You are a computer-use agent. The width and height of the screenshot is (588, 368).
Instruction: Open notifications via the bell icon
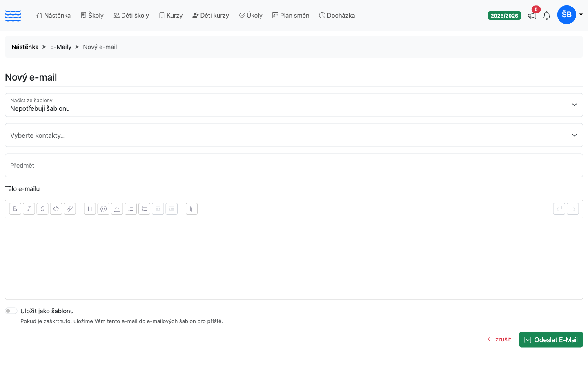coord(547,16)
